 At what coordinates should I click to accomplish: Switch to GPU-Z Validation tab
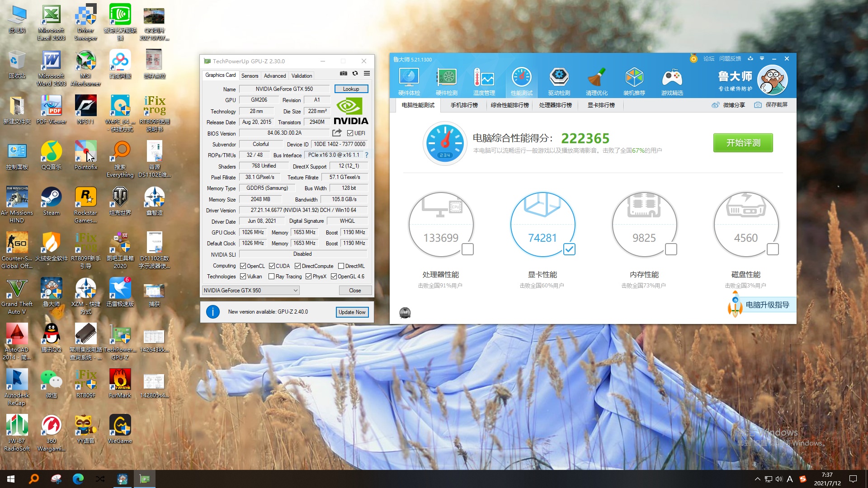(302, 76)
